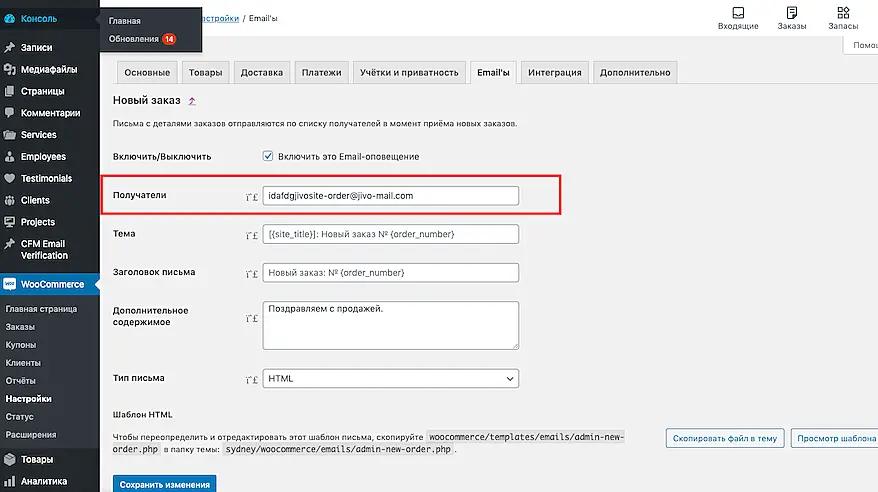Open Расширения in WooCommerce submenu

point(31,434)
